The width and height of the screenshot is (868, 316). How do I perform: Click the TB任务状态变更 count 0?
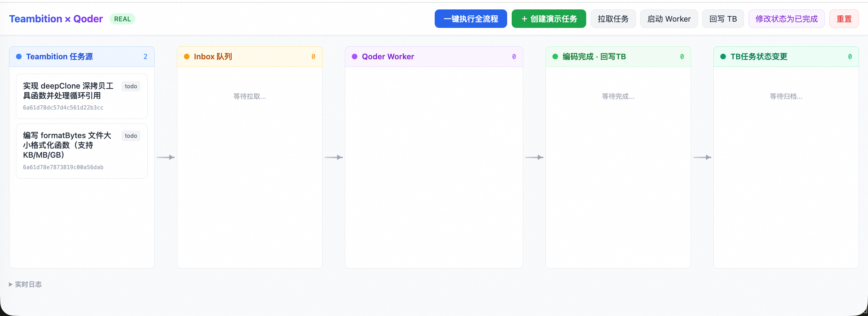[x=850, y=57]
